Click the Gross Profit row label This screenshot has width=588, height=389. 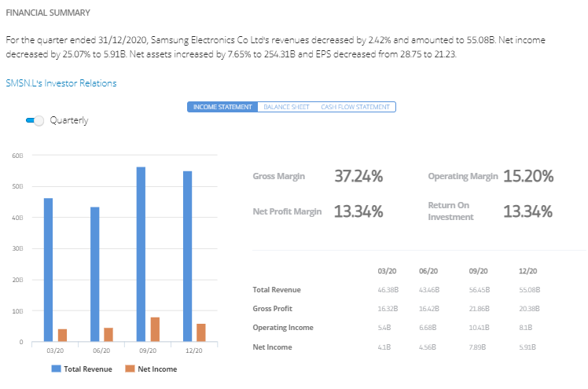273,308
